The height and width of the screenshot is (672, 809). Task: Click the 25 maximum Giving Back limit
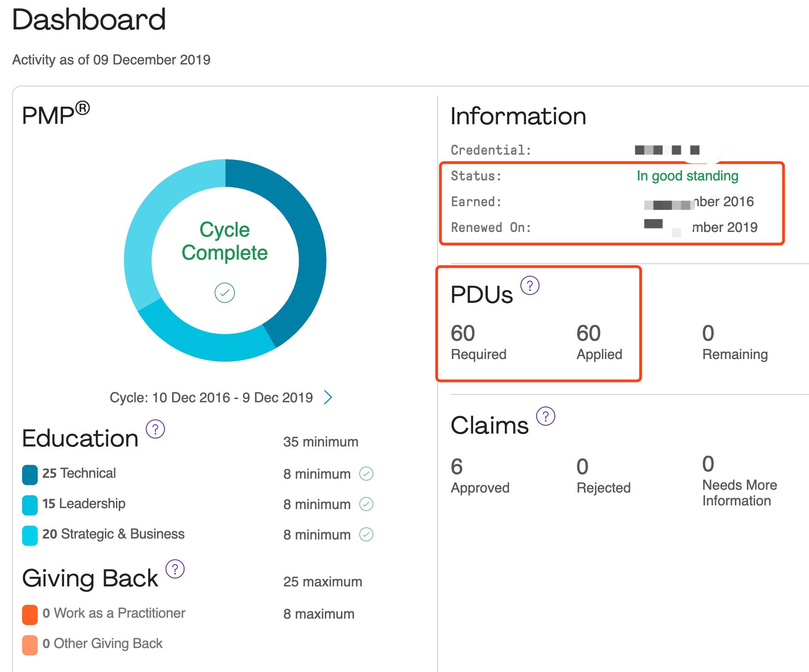point(323,582)
